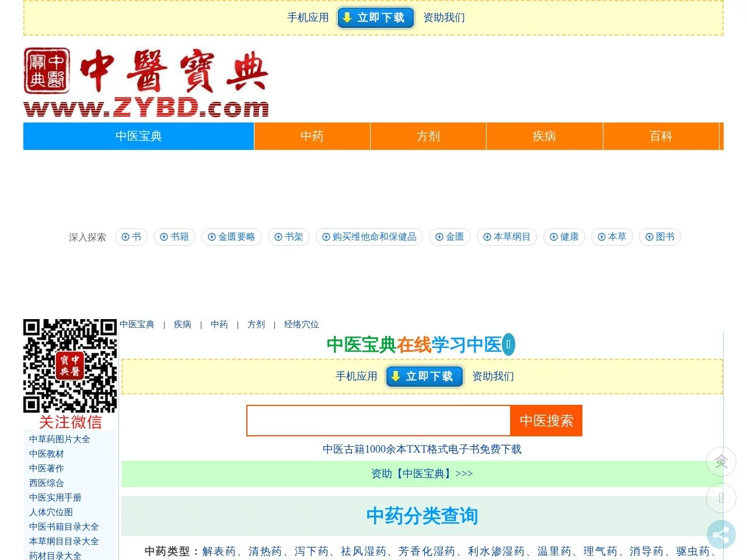Open the 资助【中医宝典】 link

coord(422,474)
